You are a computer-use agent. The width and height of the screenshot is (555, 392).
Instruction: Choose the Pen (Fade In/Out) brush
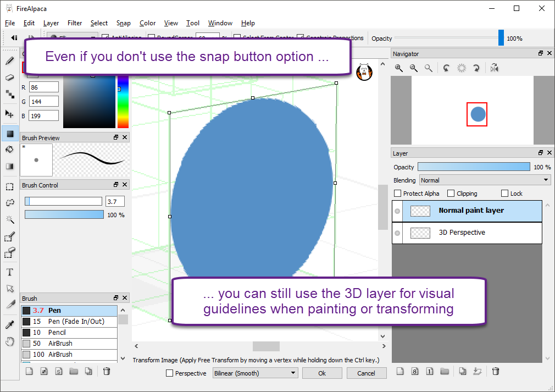(69, 322)
